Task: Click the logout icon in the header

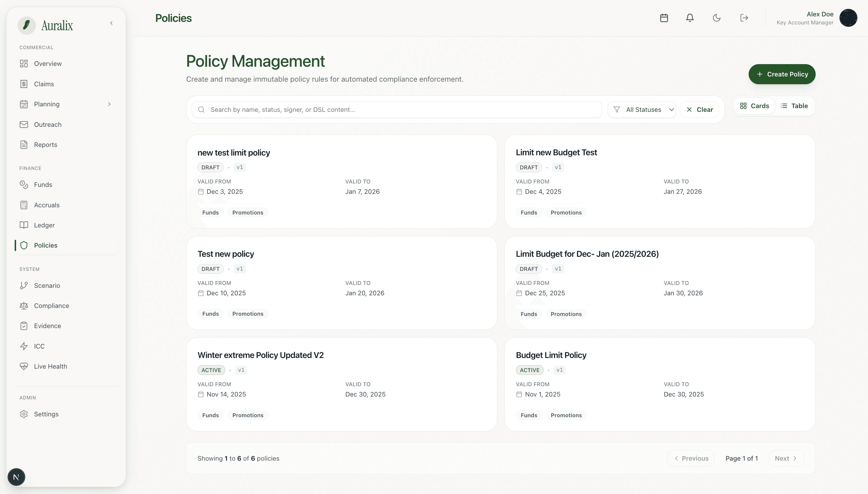Action: tap(744, 18)
